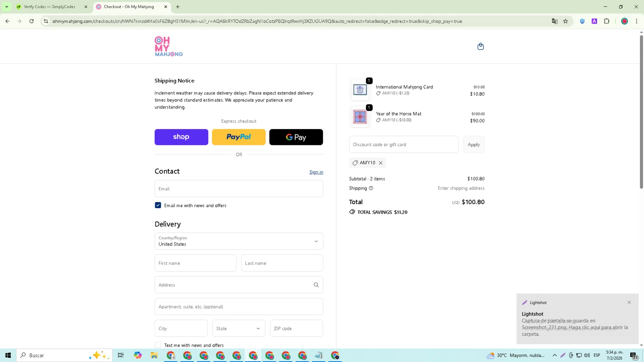Screen dimensions: 644x362
Task: Open the browser extensions puzzle icon
Action: pos(607,21)
